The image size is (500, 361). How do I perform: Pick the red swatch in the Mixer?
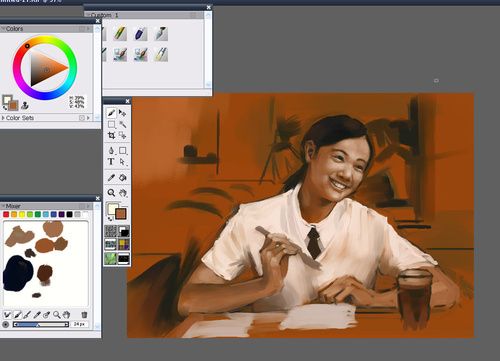pyautogui.click(x=6, y=214)
